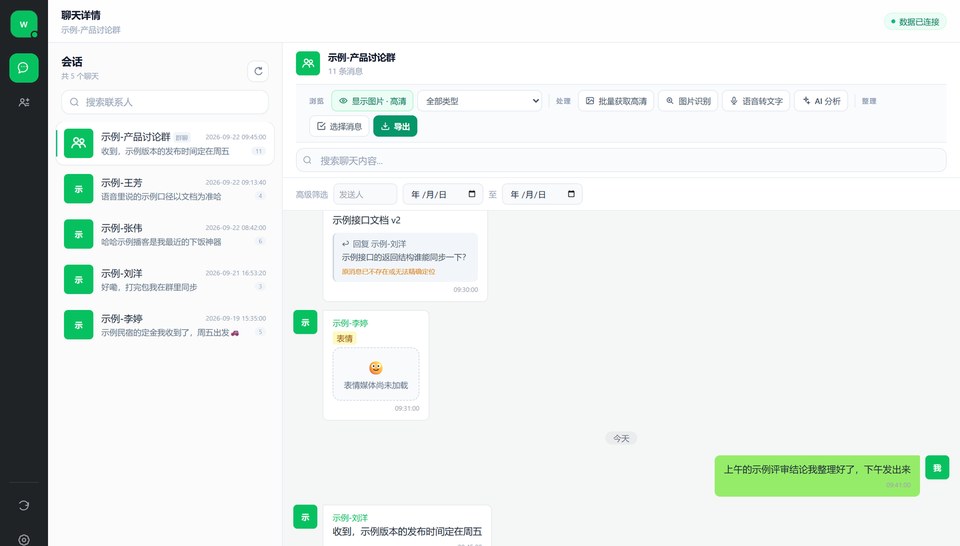Click the 示例-李婷 avatar in conversation list
The height and width of the screenshot is (546, 960).
coord(78,324)
